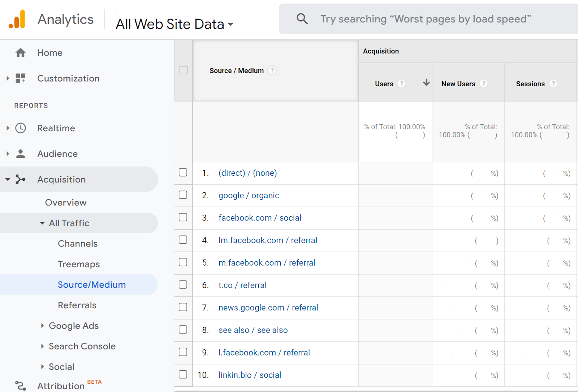Open the Home report via its house icon

point(21,53)
